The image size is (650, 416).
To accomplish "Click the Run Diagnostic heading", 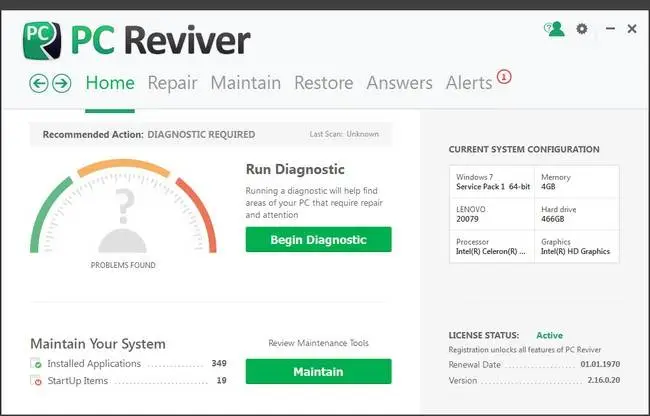I will point(295,169).
